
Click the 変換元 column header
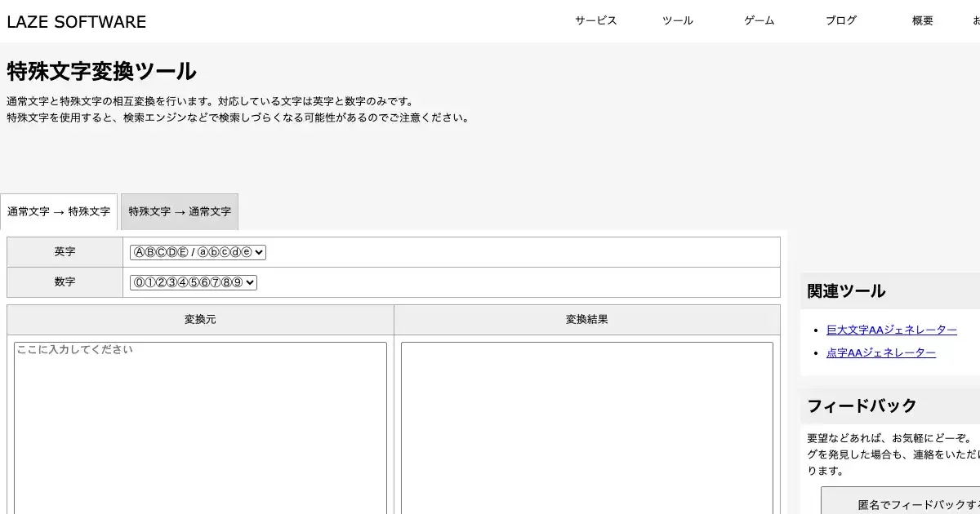[x=200, y=320]
